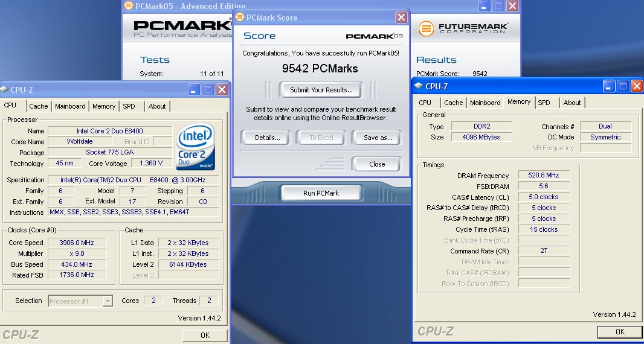Click the PCMark05 orange title bar icon
The width and height of the screenshot is (644, 344).
[129, 6]
